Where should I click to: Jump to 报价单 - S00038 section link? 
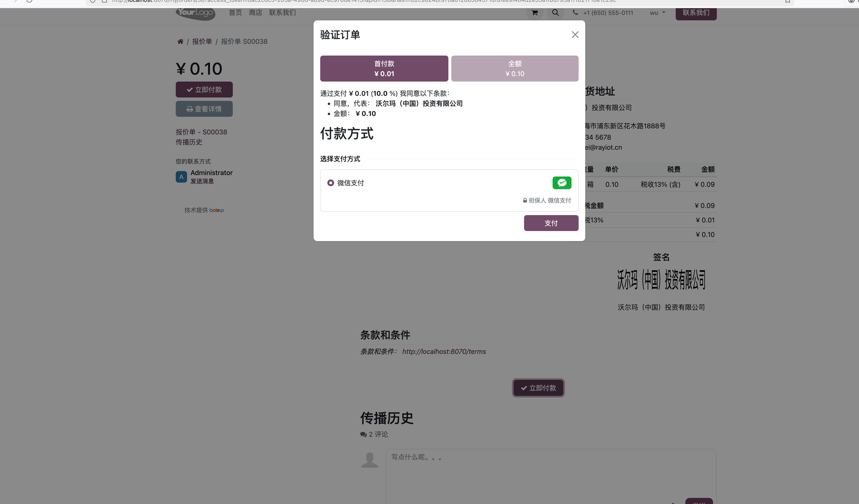201,132
